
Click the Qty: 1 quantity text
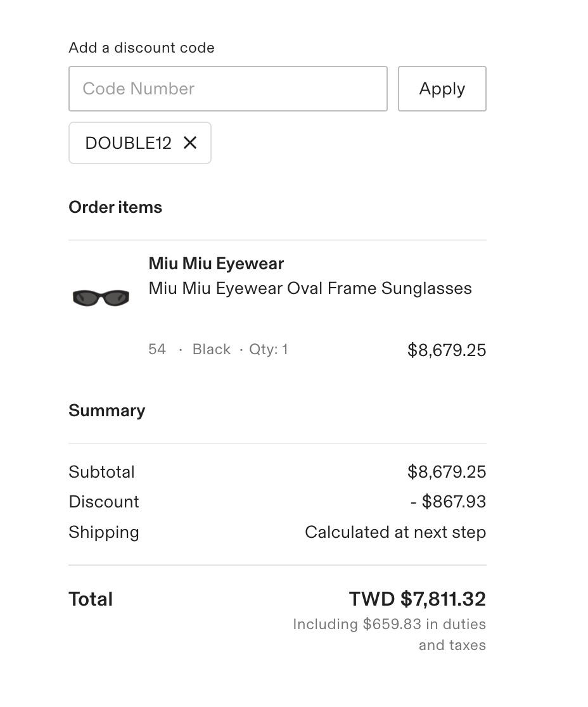[268, 349]
